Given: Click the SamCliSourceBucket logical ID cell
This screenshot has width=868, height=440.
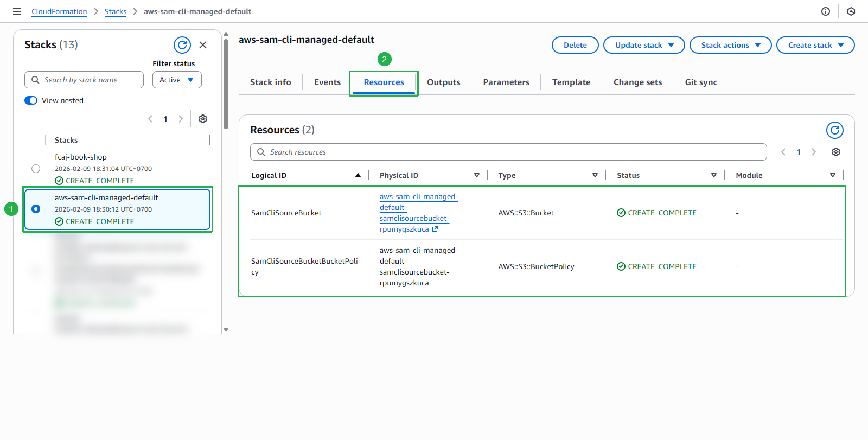Looking at the screenshot, I should 286,213.
